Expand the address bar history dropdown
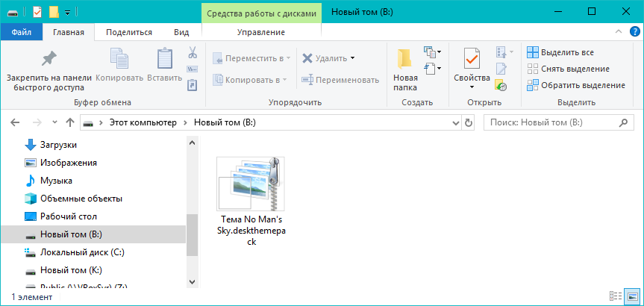The width and height of the screenshot is (644, 306). [455, 122]
